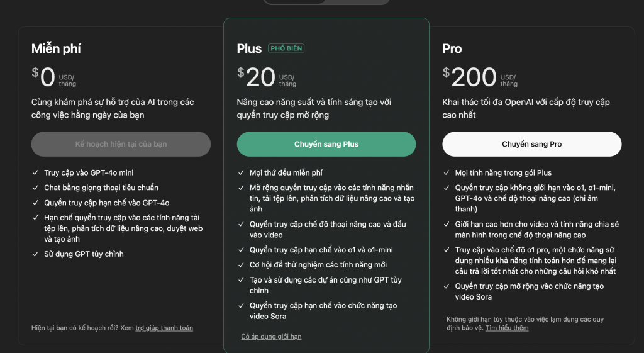This screenshot has height=353, width=644.
Task: Click the "$200" price text
Action: click(x=470, y=77)
